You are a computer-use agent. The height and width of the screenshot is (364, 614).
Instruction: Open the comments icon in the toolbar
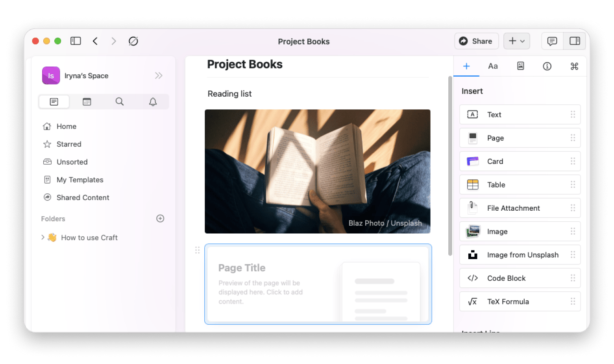(x=552, y=41)
